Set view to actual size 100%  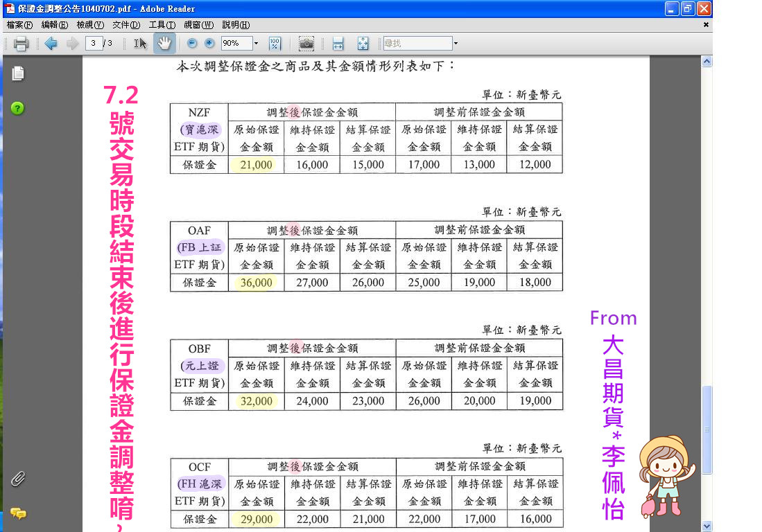click(x=275, y=44)
